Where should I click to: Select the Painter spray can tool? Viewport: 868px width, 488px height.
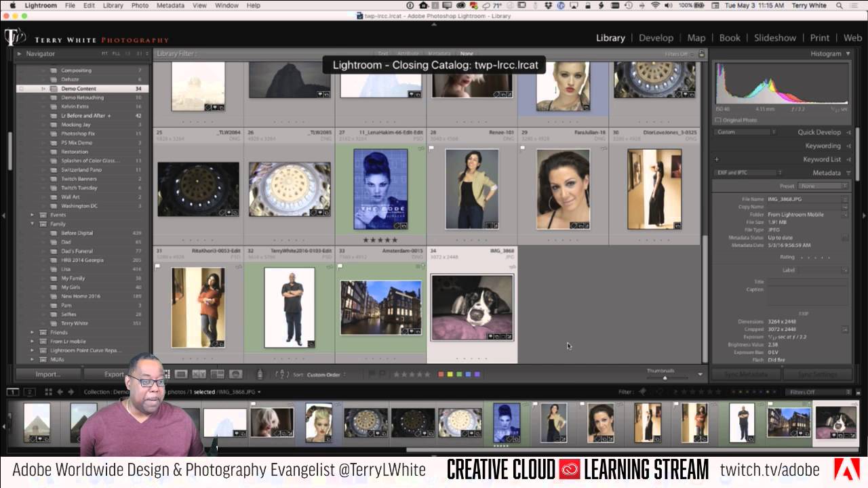(x=260, y=374)
